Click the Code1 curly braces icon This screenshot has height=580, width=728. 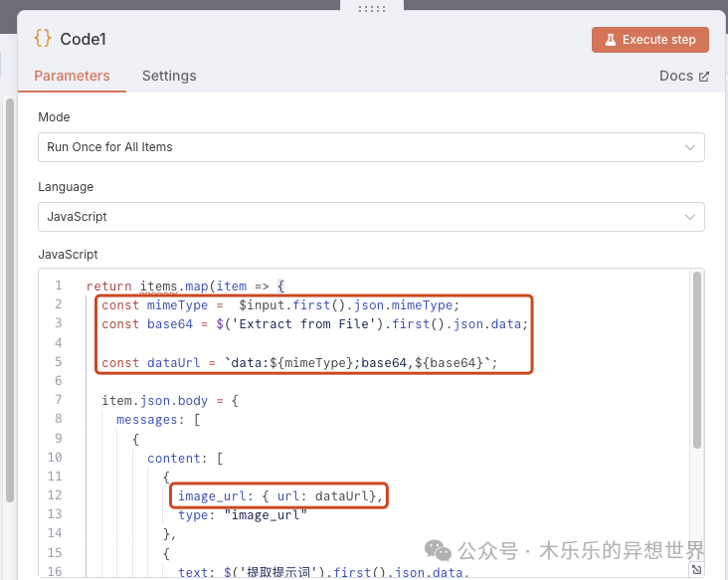[x=43, y=38]
